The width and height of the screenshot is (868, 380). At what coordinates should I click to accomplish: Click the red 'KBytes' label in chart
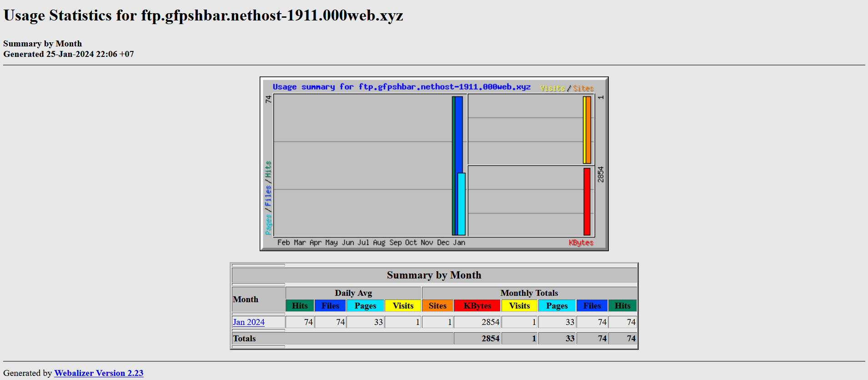point(581,243)
